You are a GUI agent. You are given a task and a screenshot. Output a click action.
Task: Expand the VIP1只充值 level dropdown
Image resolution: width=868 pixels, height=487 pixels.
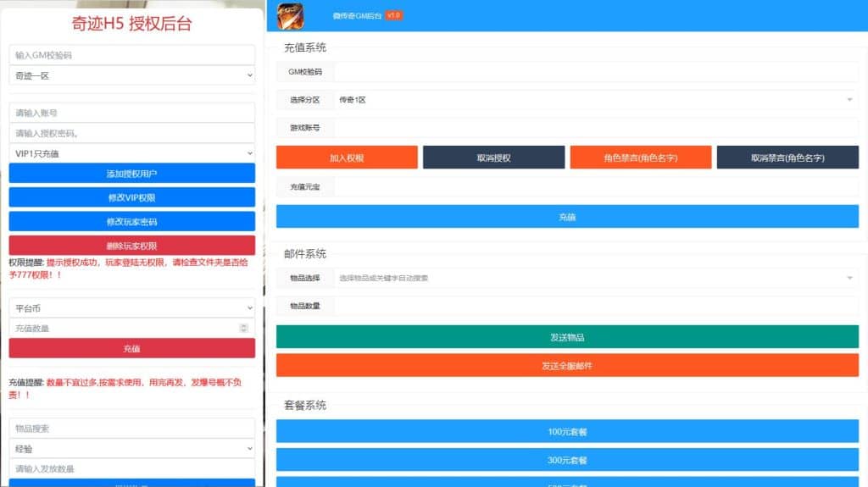point(131,153)
